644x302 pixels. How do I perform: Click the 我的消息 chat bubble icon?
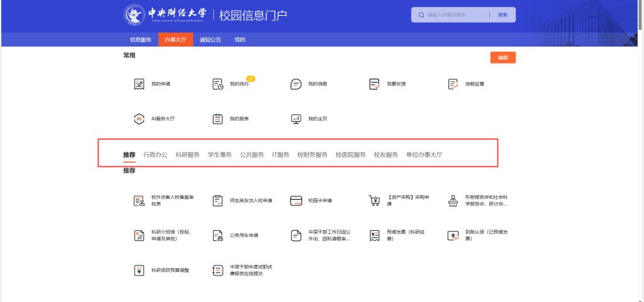point(296,84)
